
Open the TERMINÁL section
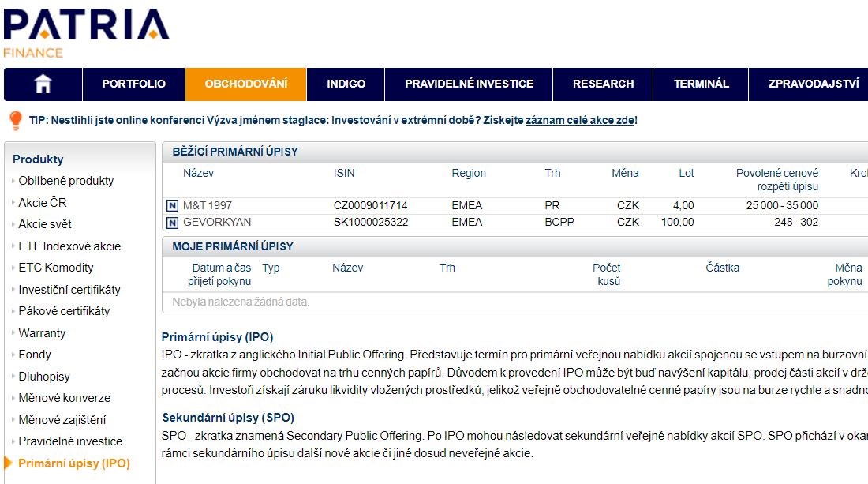click(699, 84)
